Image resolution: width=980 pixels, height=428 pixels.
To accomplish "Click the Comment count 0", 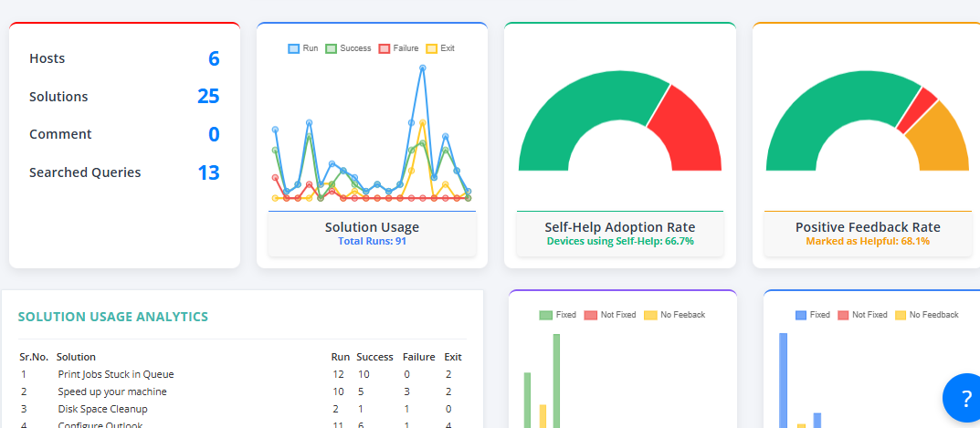I will (214, 134).
